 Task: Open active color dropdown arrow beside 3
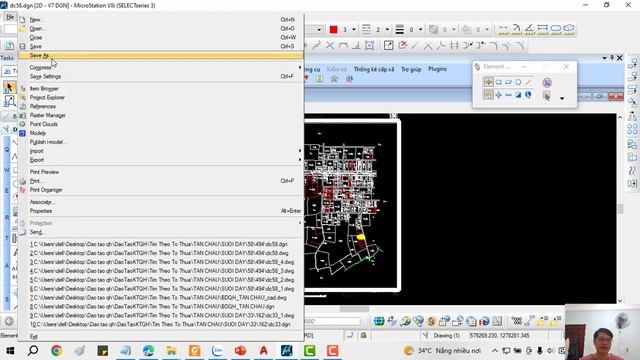(354, 29)
